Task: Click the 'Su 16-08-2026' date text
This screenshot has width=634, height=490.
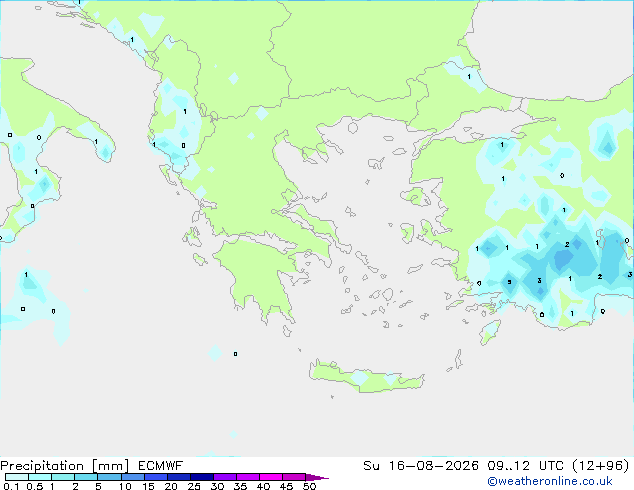Action: click(x=421, y=466)
